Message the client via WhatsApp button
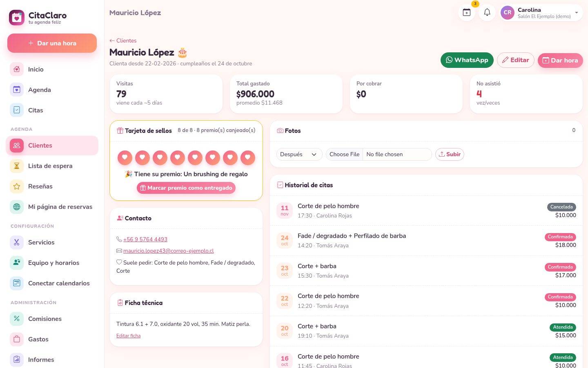The height and width of the screenshot is (368, 588). click(467, 60)
